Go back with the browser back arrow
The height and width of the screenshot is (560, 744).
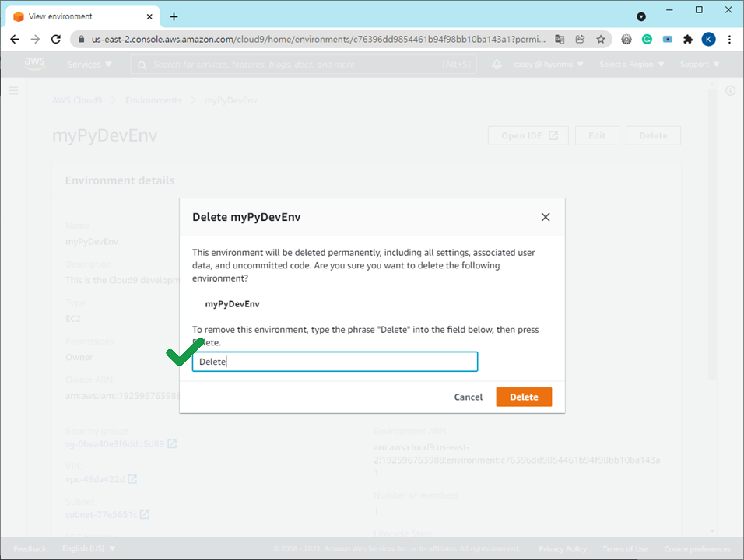pyautogui.click(x=15, y=40)
